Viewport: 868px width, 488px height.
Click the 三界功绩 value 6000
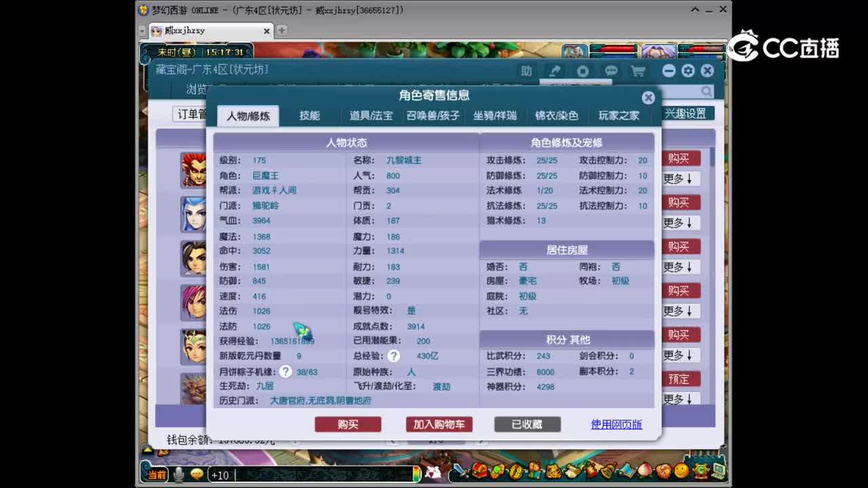pyautogui.click(x=545, y=372)
